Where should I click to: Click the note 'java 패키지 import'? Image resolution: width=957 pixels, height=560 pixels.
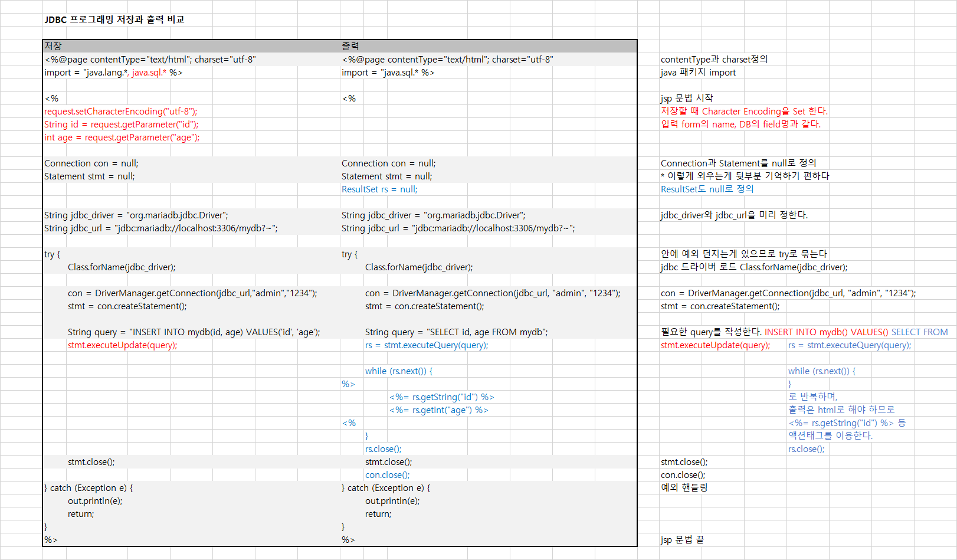pos(699,72)
